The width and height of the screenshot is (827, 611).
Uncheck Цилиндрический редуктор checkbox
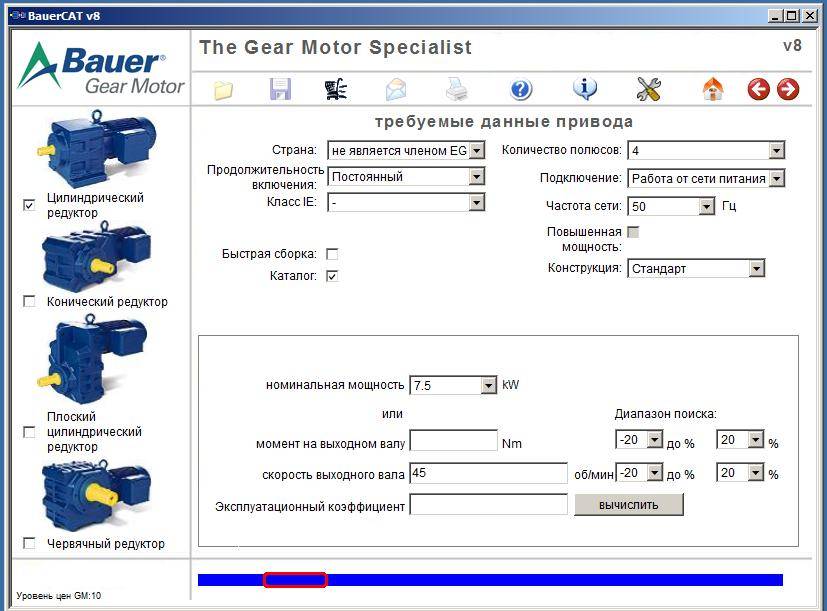tap(29, 205)
